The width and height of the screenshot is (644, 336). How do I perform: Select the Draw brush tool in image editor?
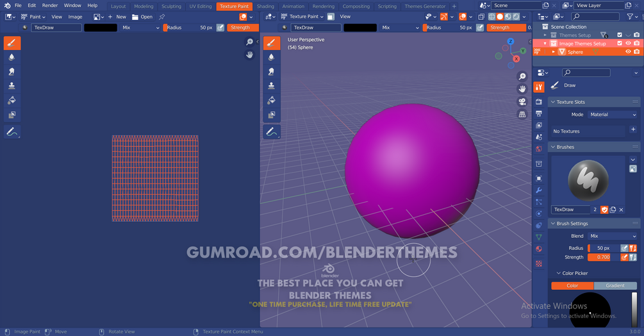click(x=12, y=43)
